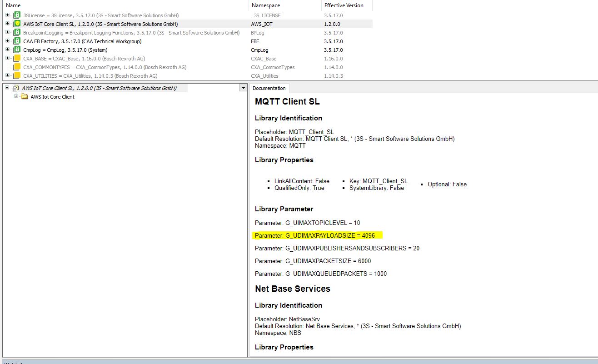Collapse the AWS IoT Core Client SL root node

[7, 88]
